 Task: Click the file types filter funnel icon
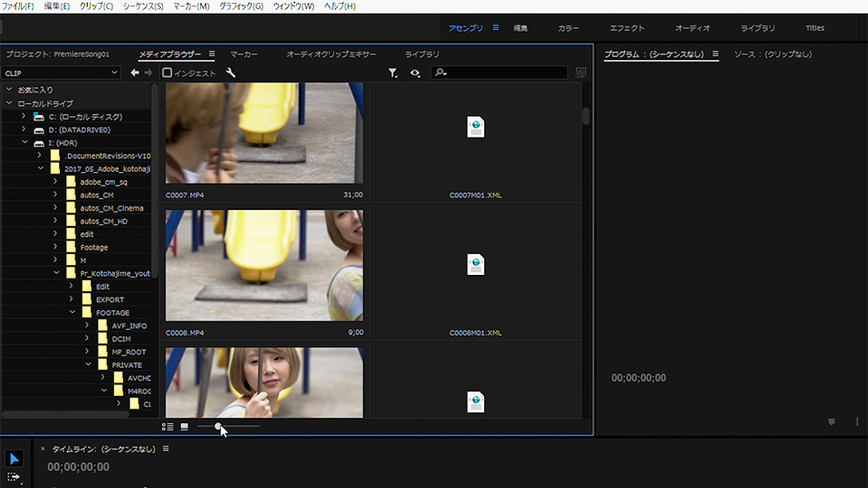(x=392, y=73)
